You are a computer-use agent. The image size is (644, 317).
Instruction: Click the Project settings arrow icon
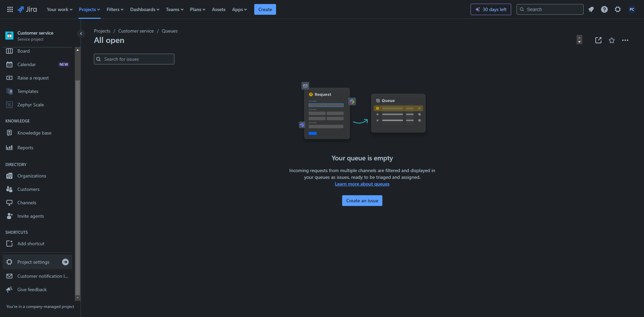(65, 262)
